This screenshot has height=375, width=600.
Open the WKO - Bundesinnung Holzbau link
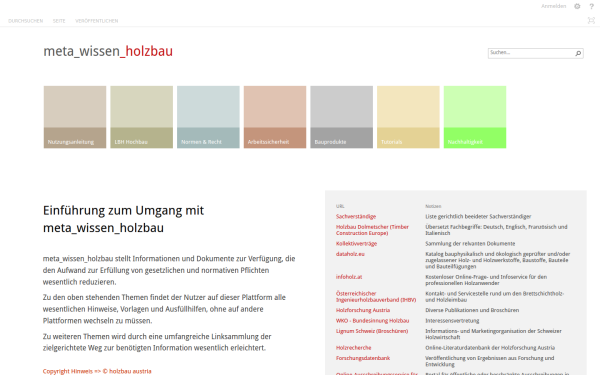pos(372,321)
